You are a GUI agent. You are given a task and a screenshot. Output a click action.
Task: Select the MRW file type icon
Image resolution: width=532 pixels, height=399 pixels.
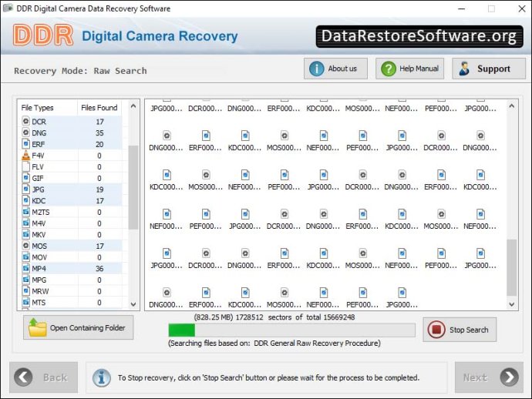point(25,291)
